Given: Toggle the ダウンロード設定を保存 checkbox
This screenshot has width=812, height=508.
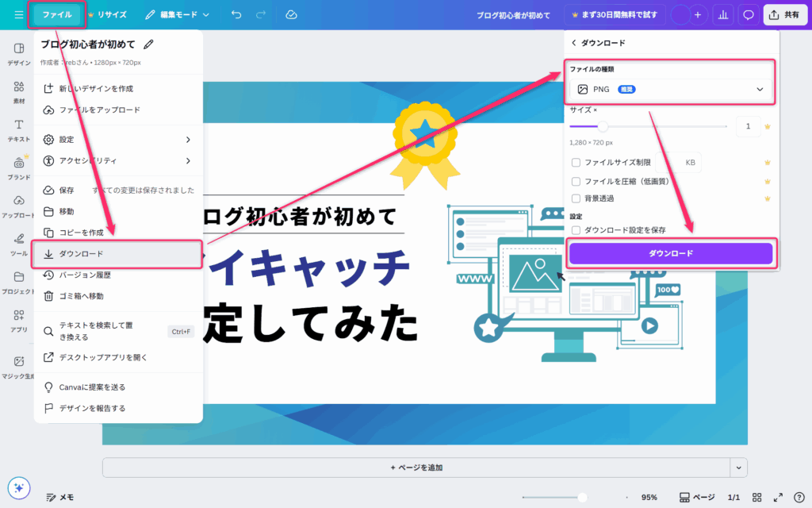Looking at the screenshot, I should (x=576, y=230).
